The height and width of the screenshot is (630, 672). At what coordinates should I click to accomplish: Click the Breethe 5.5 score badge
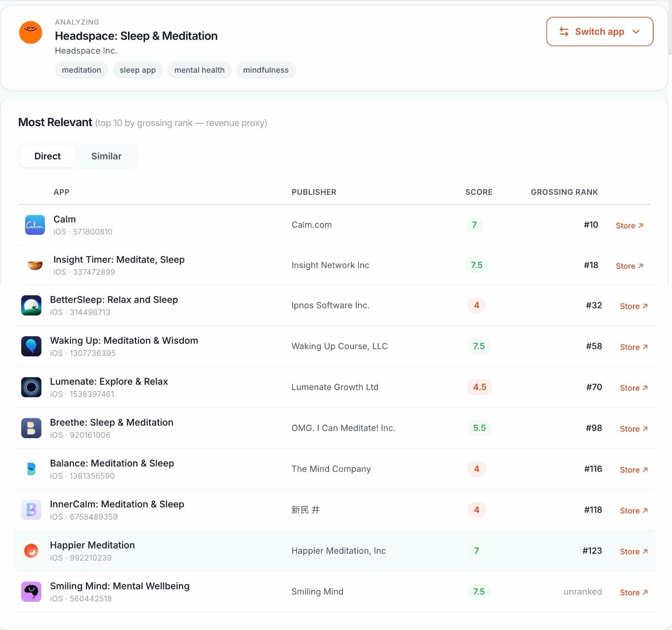tap(480, 428)
